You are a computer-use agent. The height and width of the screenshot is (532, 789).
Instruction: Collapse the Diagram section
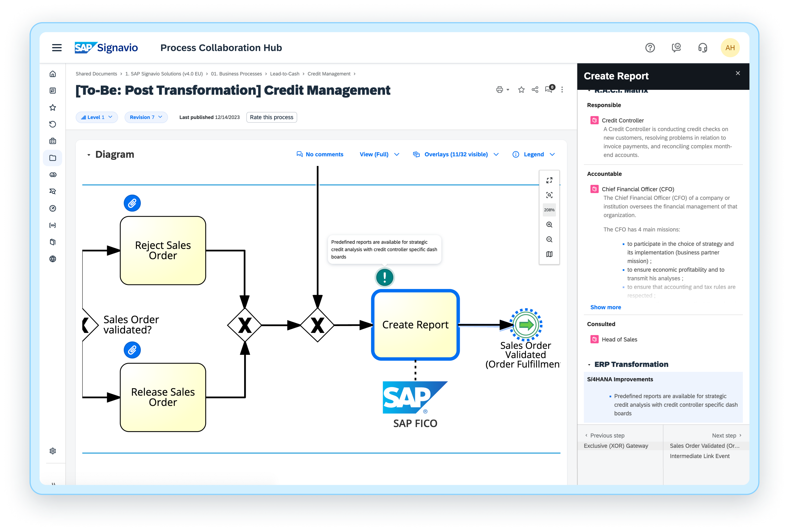pyautogui.click(x=89, y=155)
